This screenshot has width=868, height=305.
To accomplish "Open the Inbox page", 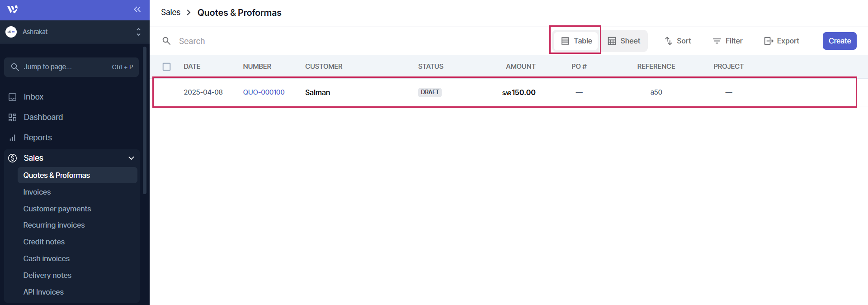I will pyautogui.click(x=33, y=97).
